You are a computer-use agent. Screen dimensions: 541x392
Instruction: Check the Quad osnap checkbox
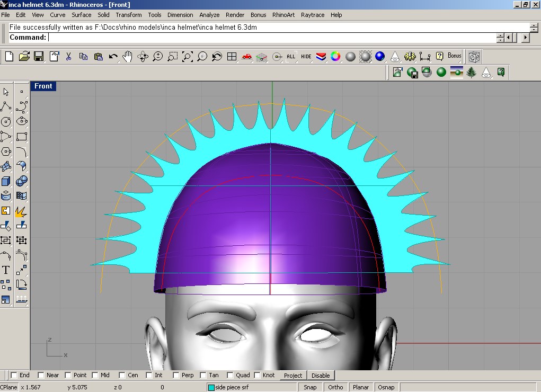[230, 376]
